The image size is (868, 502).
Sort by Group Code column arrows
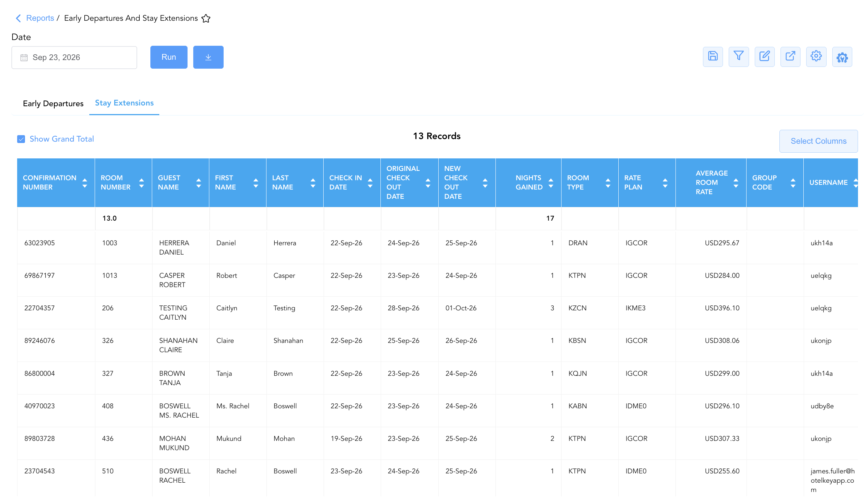coord(793,183)
